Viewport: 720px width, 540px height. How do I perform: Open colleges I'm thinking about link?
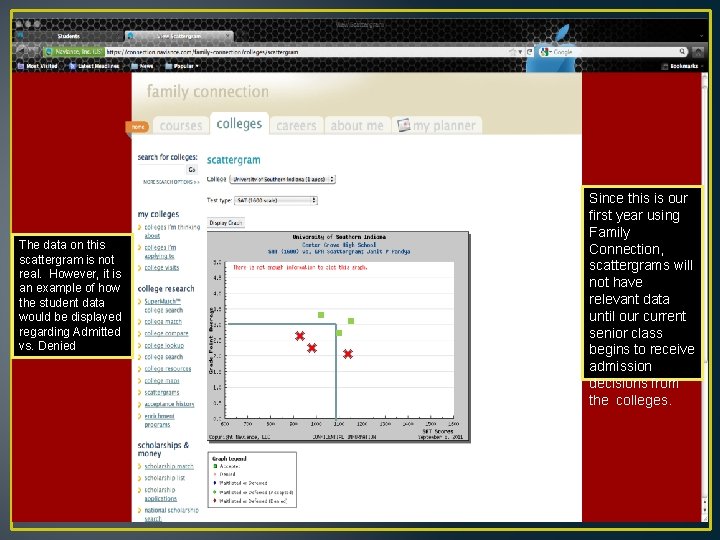[172, 231]
